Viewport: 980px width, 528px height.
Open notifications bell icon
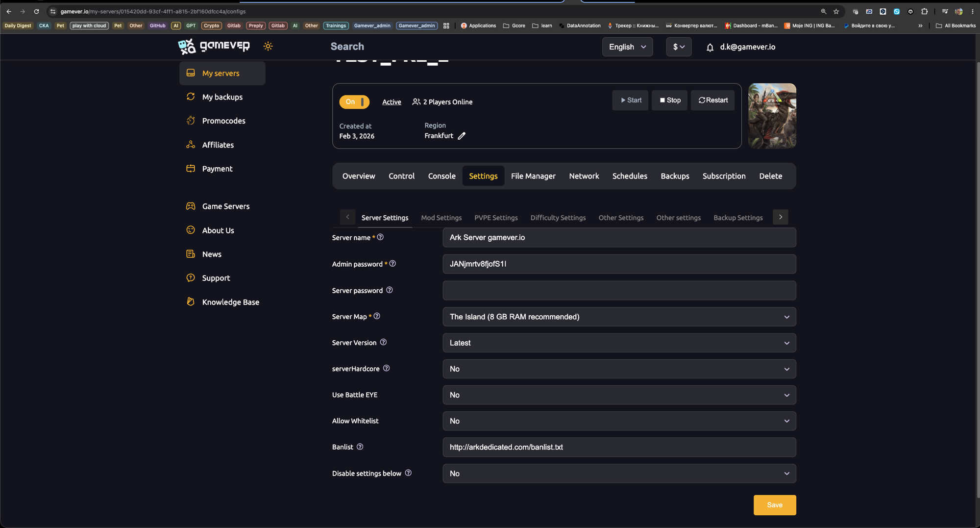click(x=710, y=48)
